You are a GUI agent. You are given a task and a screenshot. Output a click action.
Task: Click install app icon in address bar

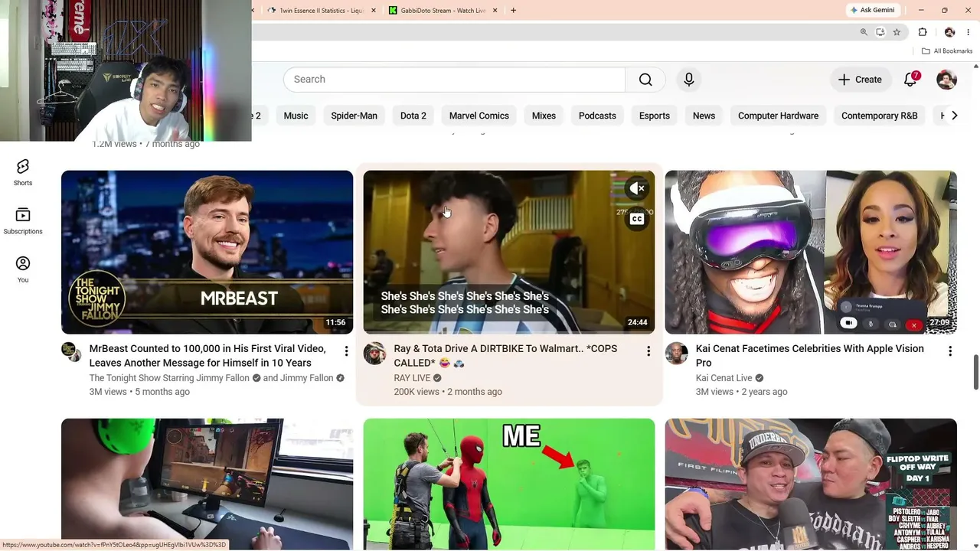click(880, 32)
